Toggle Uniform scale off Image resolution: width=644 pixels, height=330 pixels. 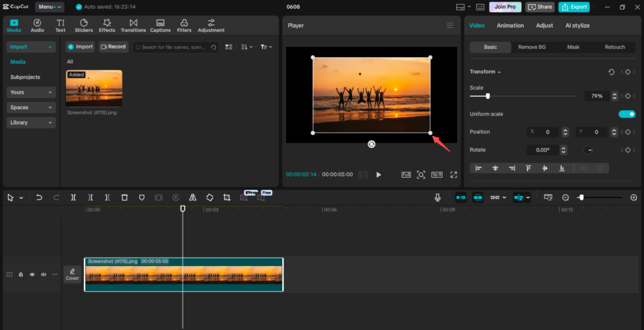627,114
